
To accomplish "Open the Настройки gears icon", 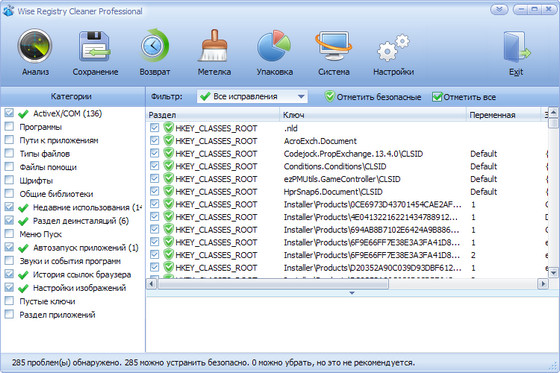I will pyautogui.click(x=393, y=47).
